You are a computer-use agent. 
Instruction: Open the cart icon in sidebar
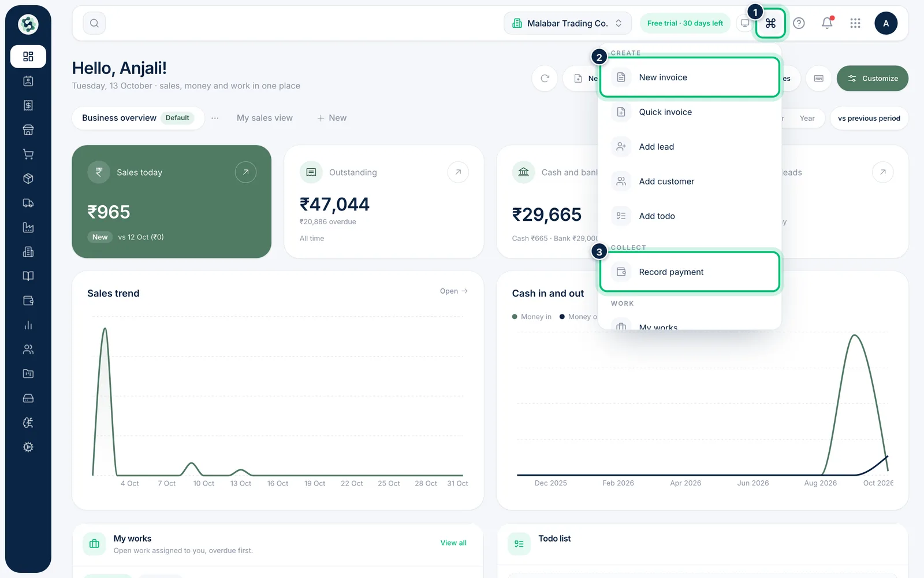tap(28, 154)
